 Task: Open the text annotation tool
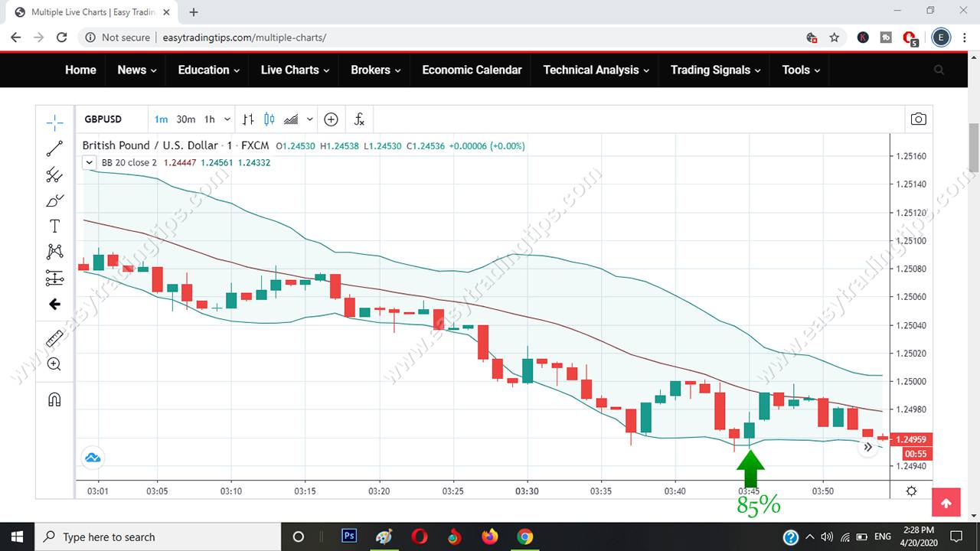[54, 226]
